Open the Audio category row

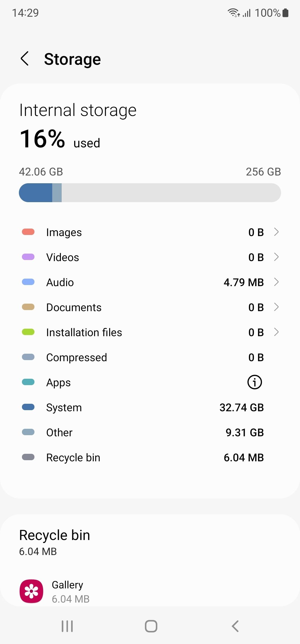150,282
